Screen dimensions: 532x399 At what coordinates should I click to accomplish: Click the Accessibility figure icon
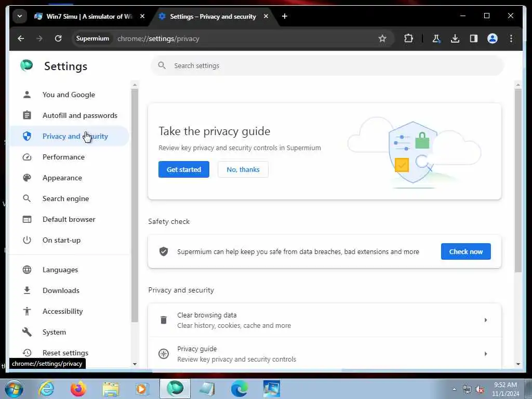point(27,311)
